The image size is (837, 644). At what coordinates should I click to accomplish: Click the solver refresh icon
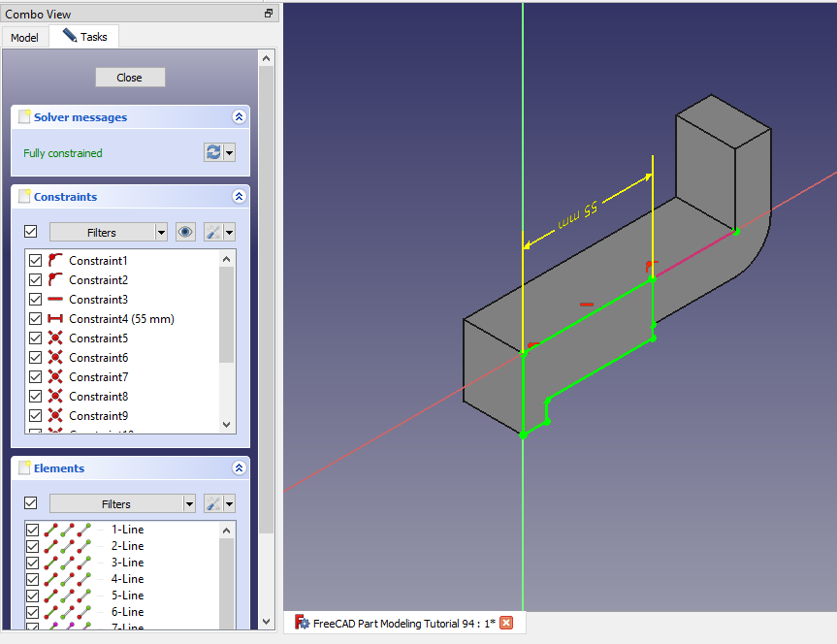pos(213,152)
